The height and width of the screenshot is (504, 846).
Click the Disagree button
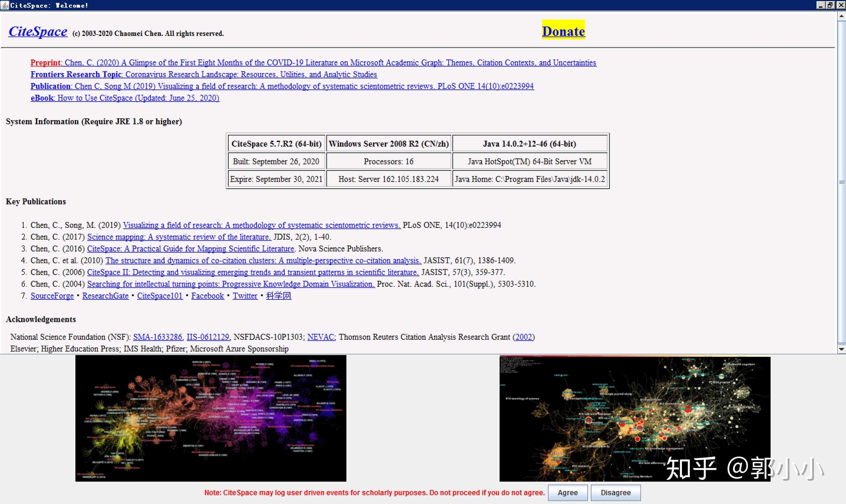pos(615,493)
